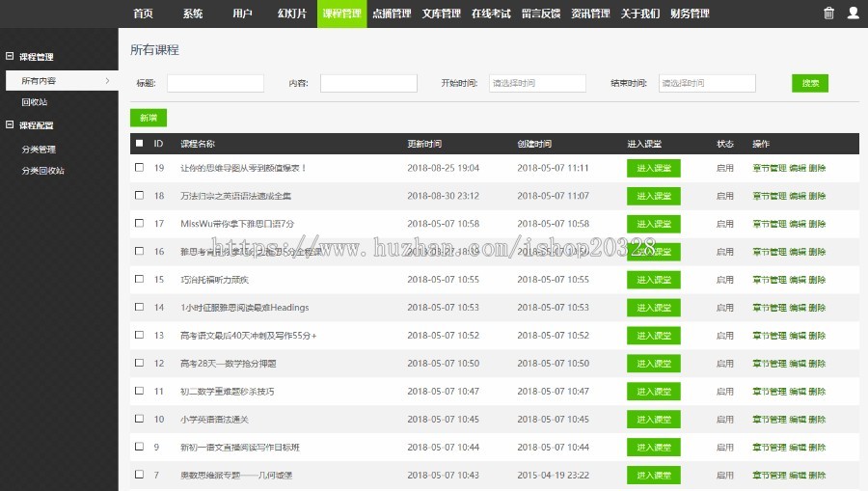Click the 更新时间 column header

tap(424, 144)
